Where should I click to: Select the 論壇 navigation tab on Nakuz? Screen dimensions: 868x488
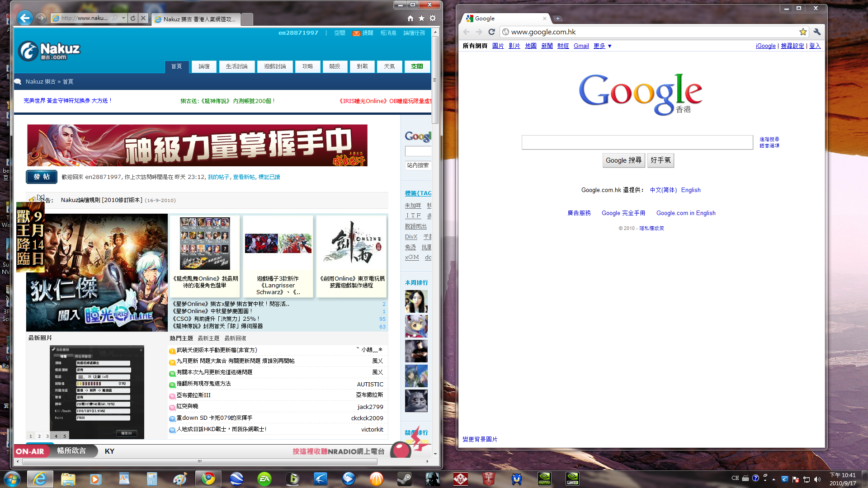click(x=204, y=66)
